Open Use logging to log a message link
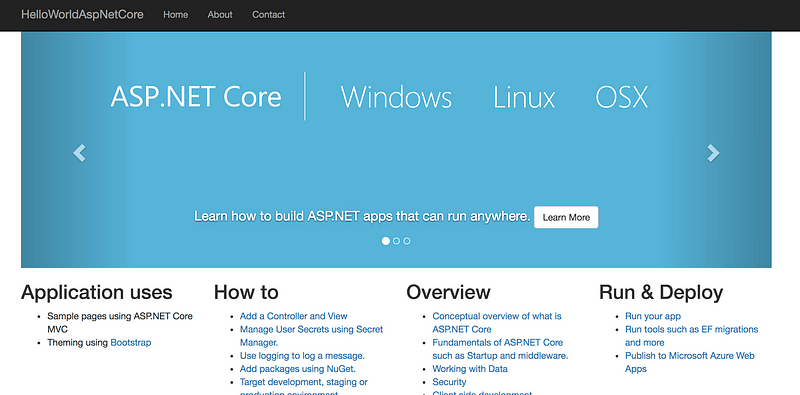Screen dimensions: 800x395 tap(302, 356)
